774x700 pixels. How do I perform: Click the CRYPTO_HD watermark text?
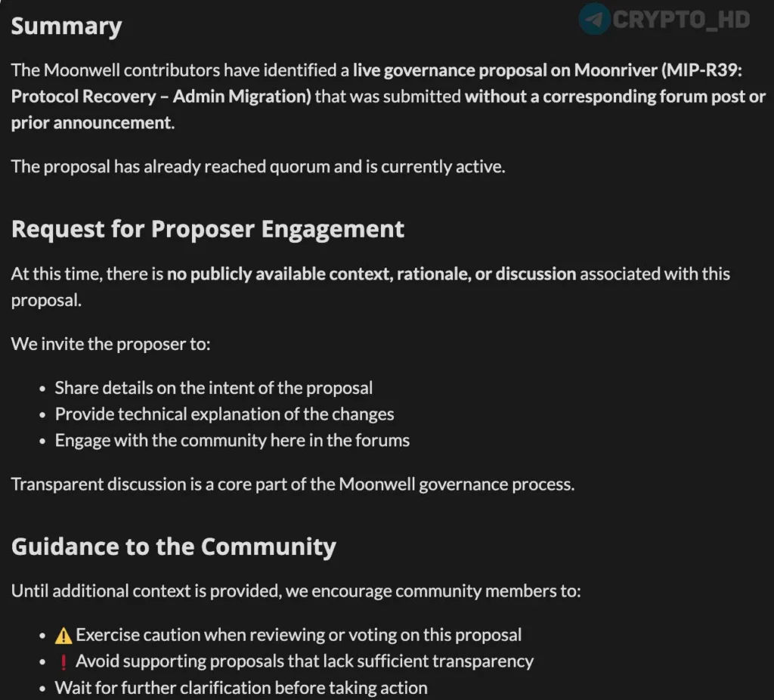tap(680, 20)
